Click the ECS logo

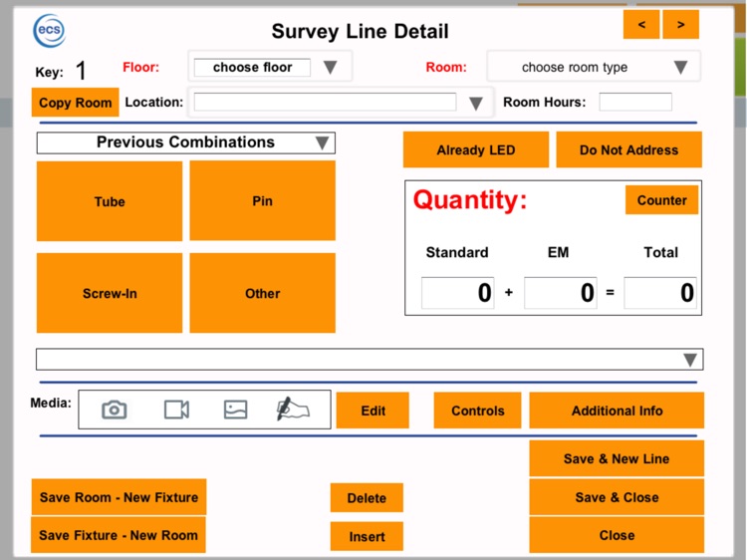[x=49, y=31]
